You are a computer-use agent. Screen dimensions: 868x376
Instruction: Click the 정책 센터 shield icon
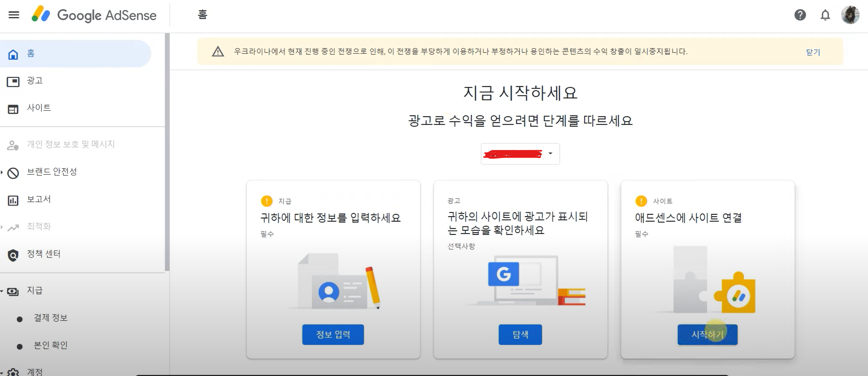pyautogui.click(x=13, y=255)
